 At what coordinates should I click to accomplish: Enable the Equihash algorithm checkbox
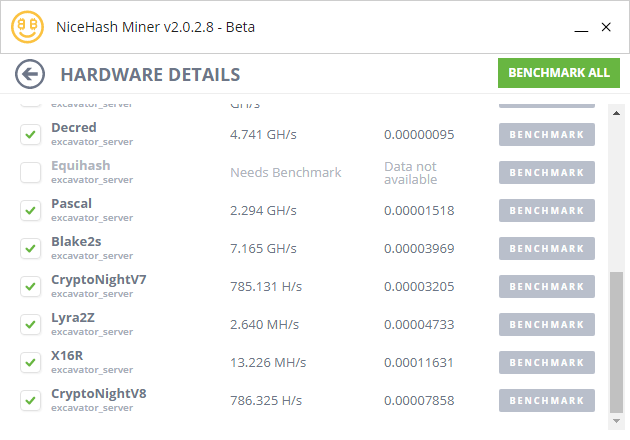31,172
